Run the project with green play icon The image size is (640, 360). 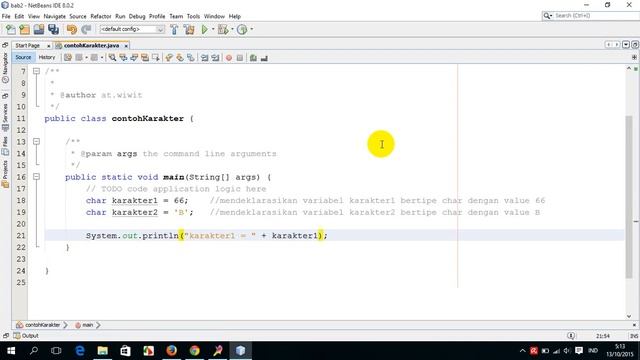tap(204, 29)
